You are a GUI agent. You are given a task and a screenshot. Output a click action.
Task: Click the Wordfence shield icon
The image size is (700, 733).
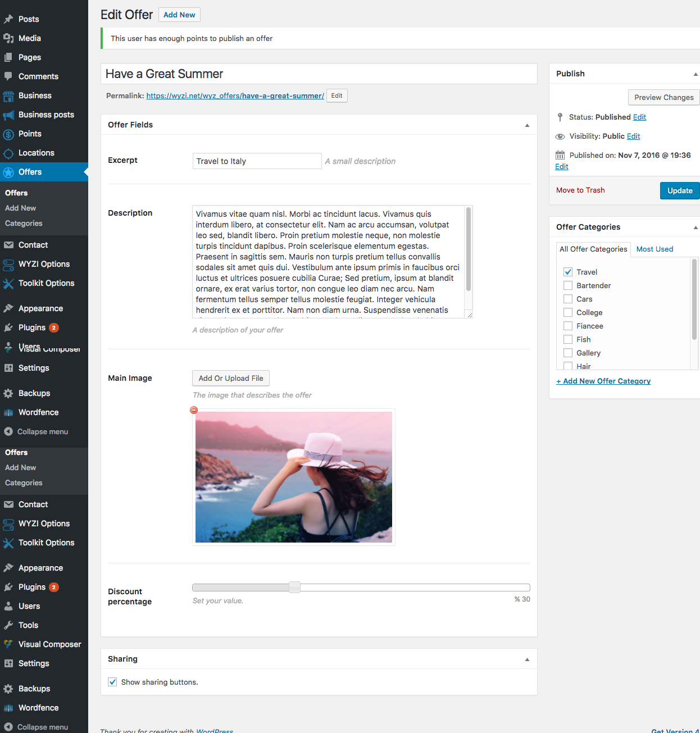pyautogui.click(x=8, y=412)
